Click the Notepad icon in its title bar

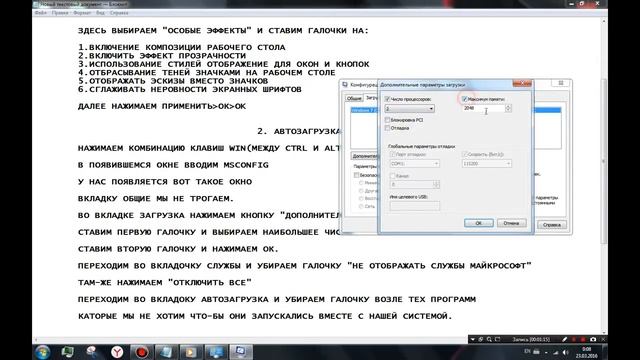[x=36, y=4]
